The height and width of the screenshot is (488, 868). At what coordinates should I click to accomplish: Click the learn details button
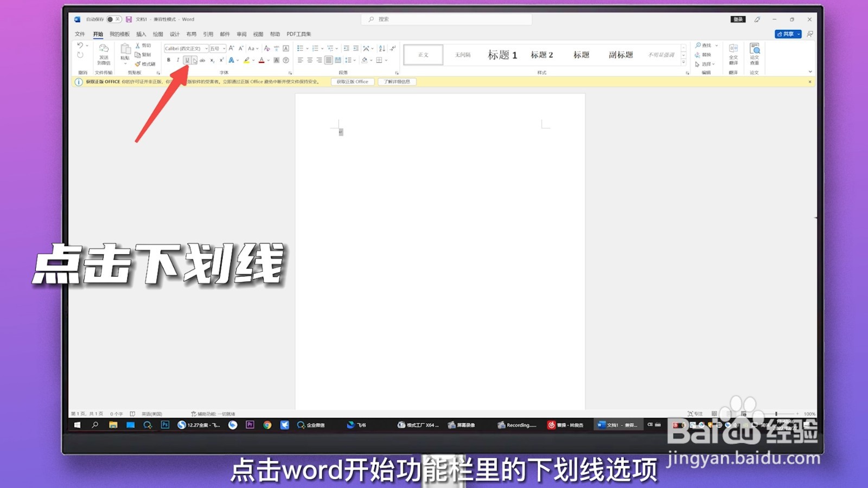(397, 82)
